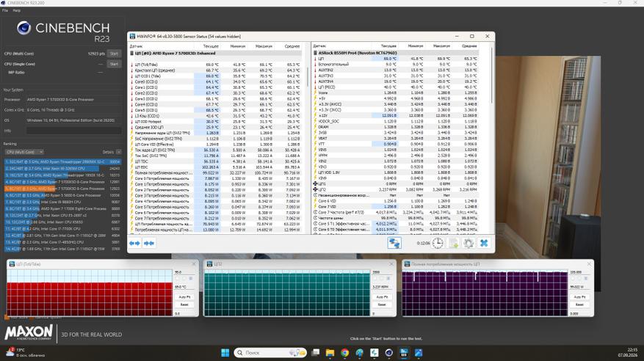Open File Explorer from the taskbar
Viewport: 644px width, 361px height.
330,353
